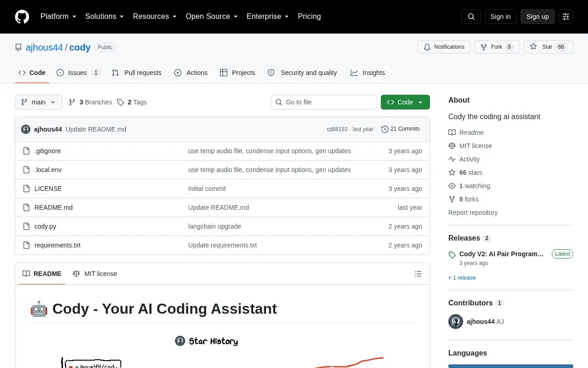Switch to the Pull requests tab
The height and width of the screenshot is (368, 588).
(137, 73)
